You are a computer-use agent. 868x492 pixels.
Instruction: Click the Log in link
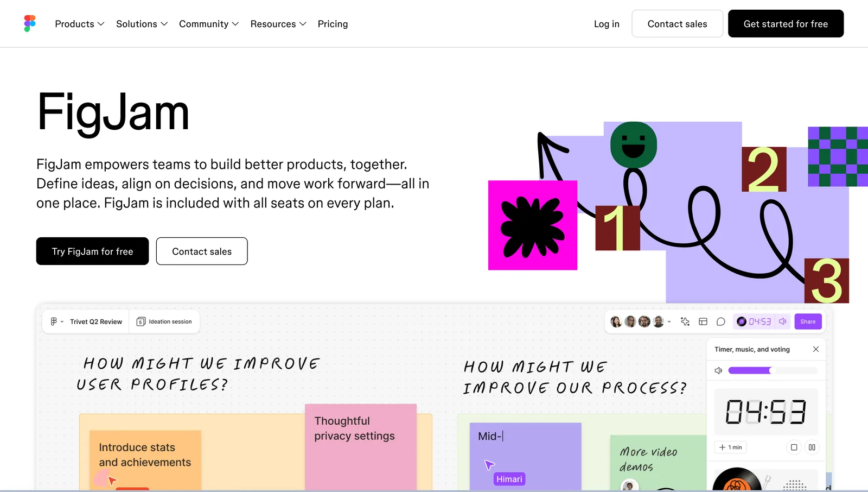(x=607, y=24)
